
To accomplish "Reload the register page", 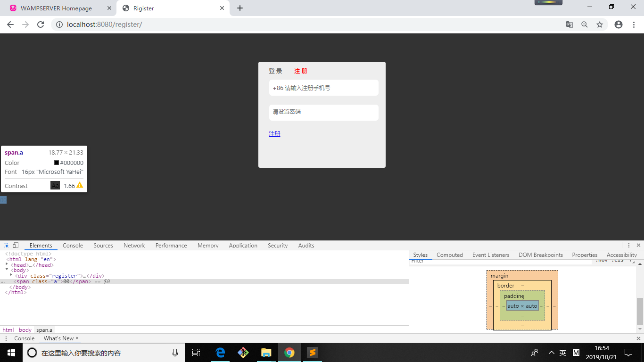I will pos(41,25).
